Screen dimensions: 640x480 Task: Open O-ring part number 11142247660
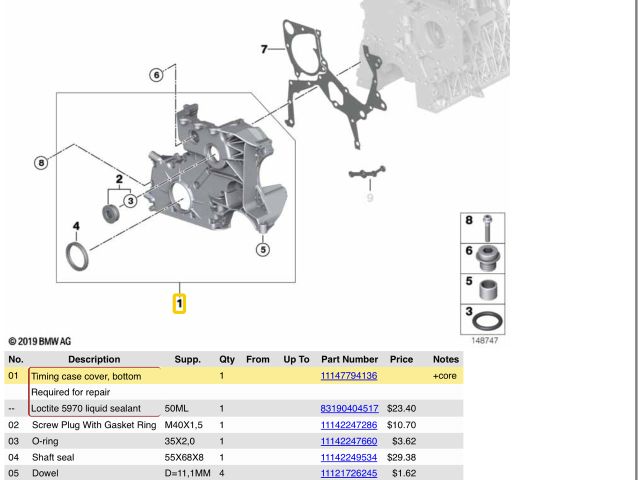click(348, 441)
